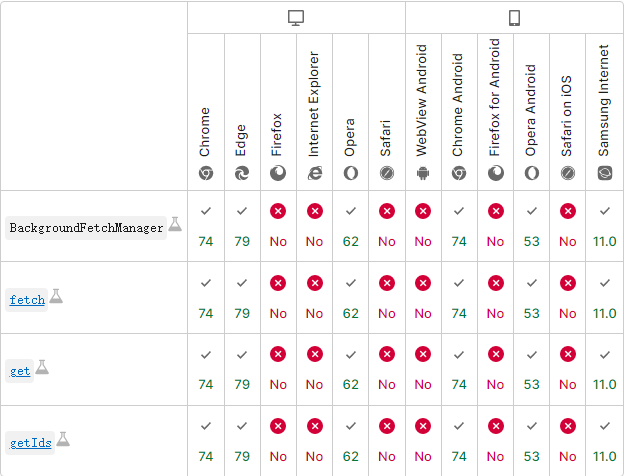
Task: Click the Chrome browser logo icon
Action: [x=205, y=173]
